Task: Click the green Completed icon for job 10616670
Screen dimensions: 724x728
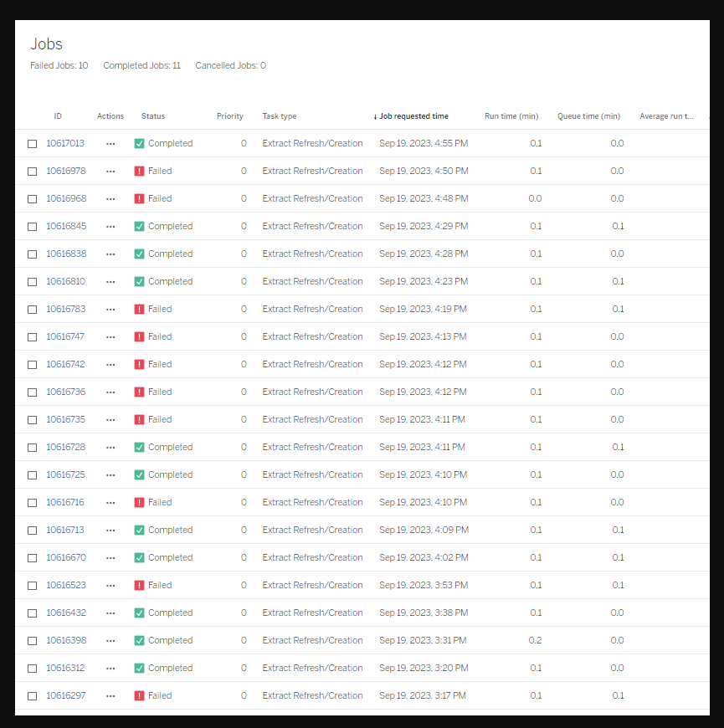Action: (x=139, y=557)
